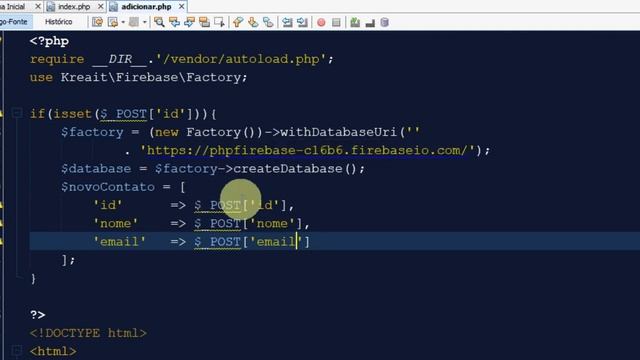Click the 'nome' array key
This screenshot has width=640, height=360.
116,223
